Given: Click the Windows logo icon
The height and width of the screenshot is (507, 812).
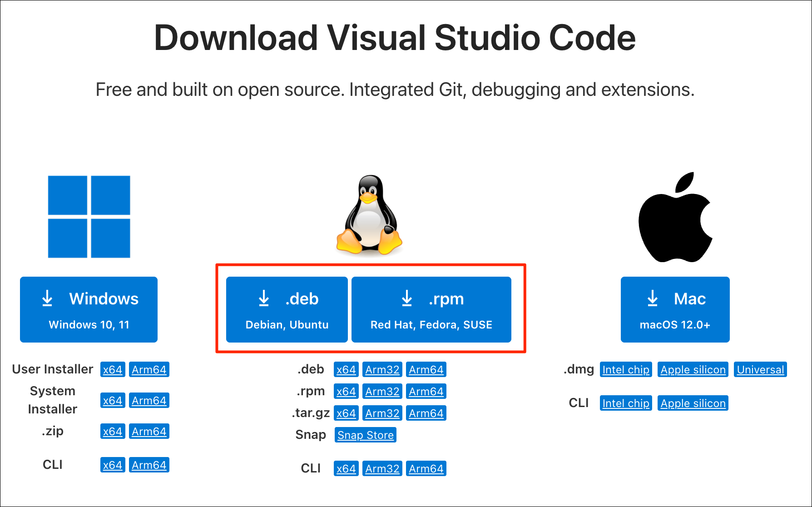Looking at the screenshot, I should point(89,217).
